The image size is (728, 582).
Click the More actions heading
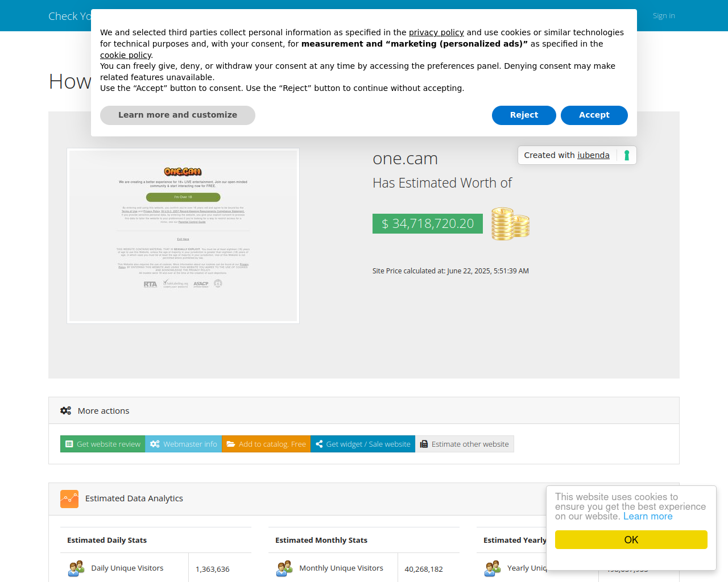[x=104, y=410]
